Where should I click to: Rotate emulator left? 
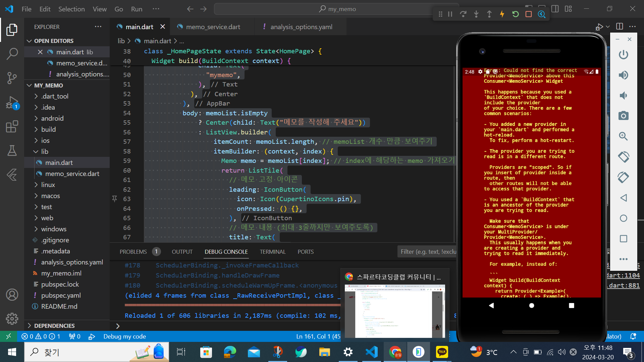click(x=624, y=157)
